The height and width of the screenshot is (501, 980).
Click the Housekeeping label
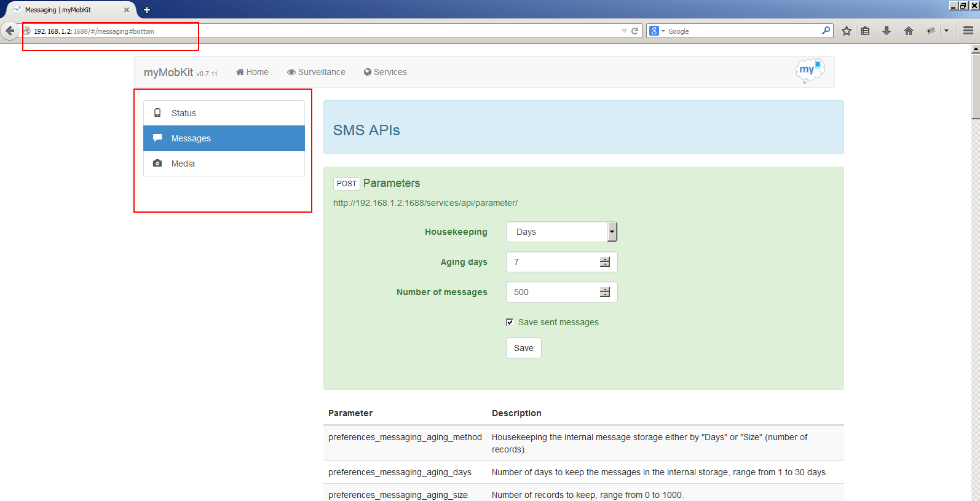[x=456, y=232]
